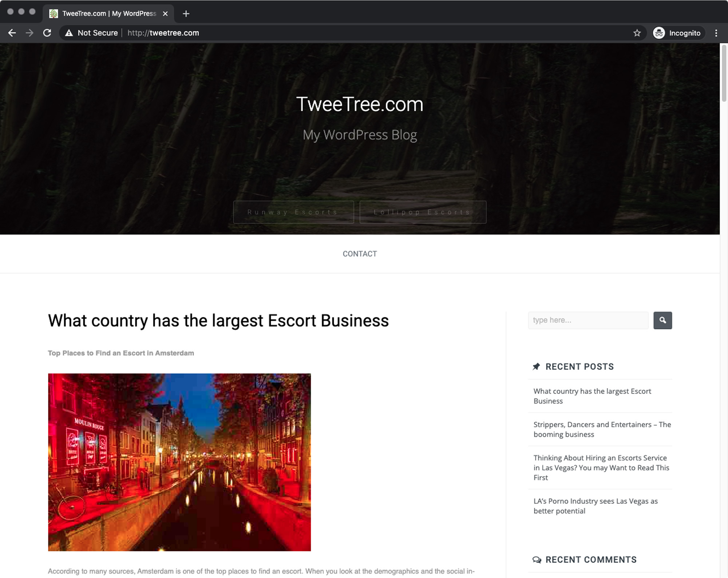
Task: Click the Lollipop Escorts header button
Action: [423, 212]
